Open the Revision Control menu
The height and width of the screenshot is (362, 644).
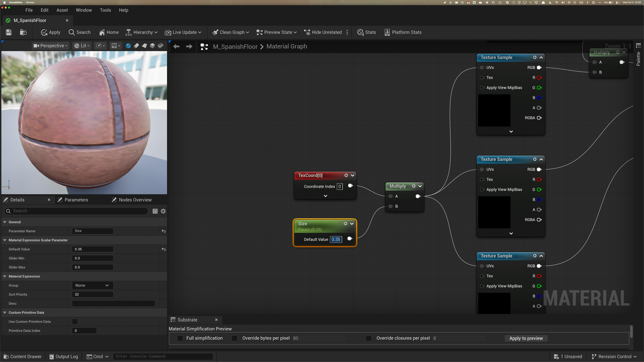(614, 356)
